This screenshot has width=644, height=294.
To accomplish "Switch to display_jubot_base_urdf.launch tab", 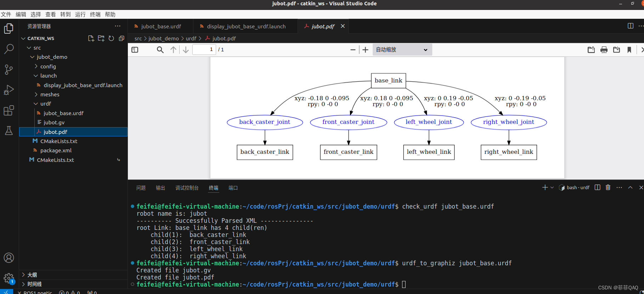I will pyautogui.click(x=246, y=26).
